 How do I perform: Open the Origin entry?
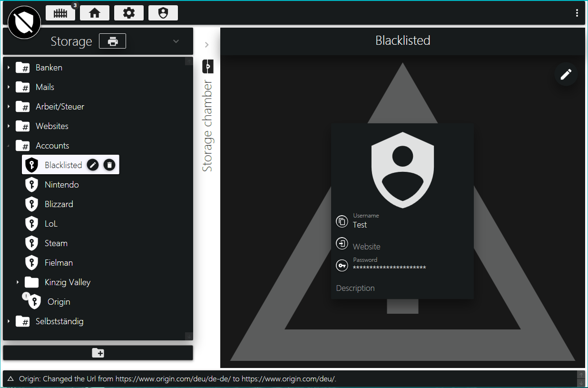click(59, 302)
